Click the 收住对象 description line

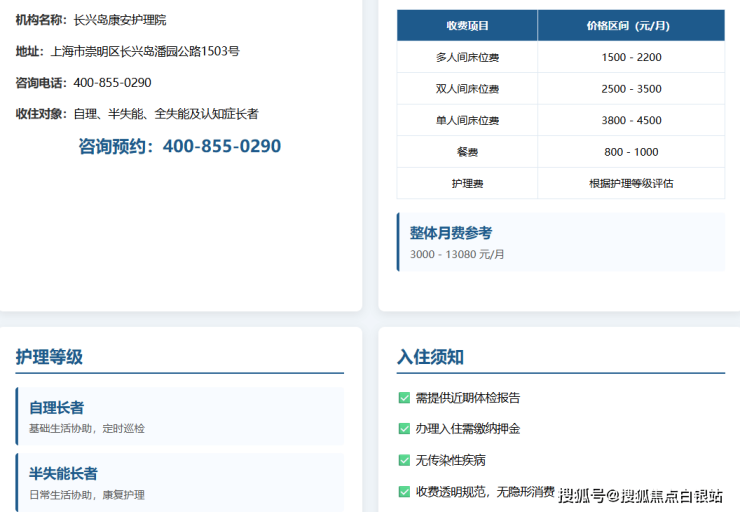(137, 114)
